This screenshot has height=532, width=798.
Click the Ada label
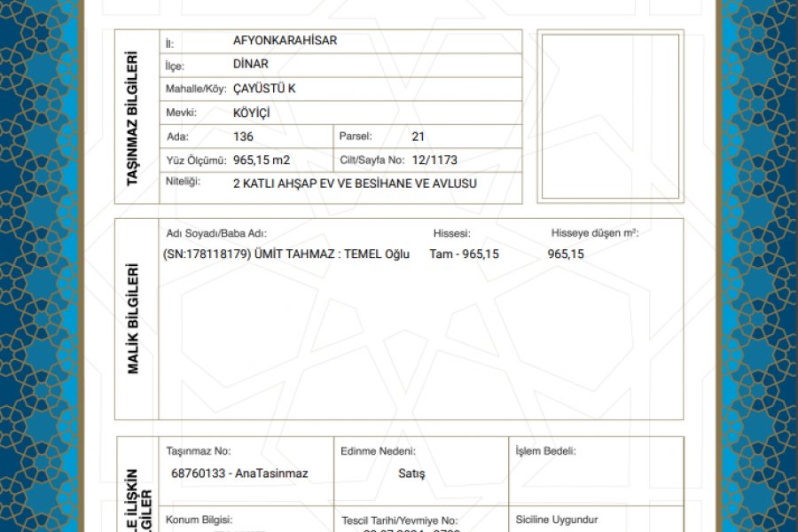click(x=177, y=137)
